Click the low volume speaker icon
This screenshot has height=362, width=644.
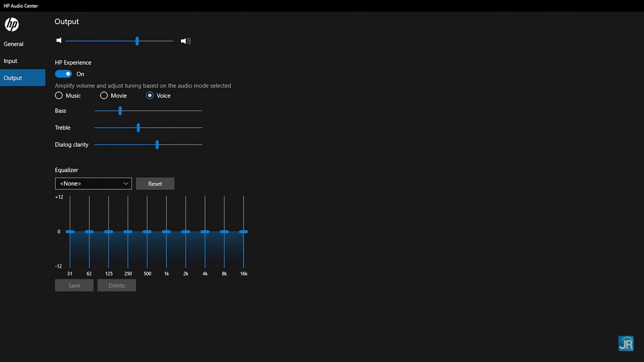[x=59, y=41]
